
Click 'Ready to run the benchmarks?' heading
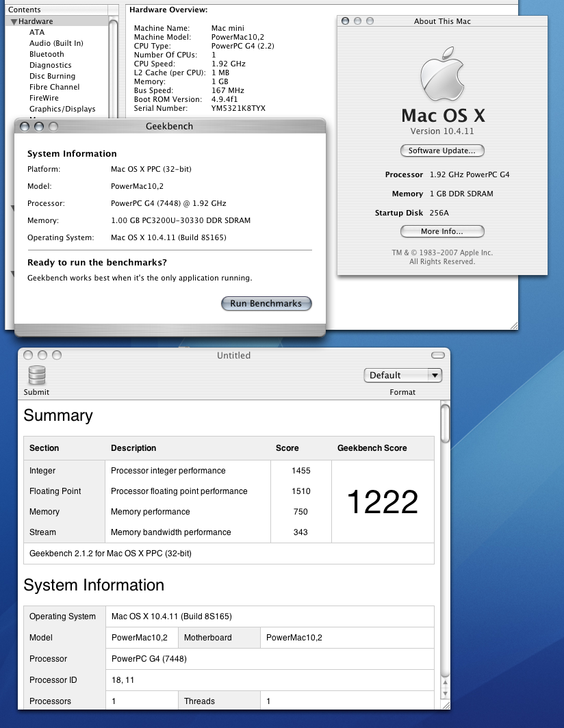click(97, 262)
